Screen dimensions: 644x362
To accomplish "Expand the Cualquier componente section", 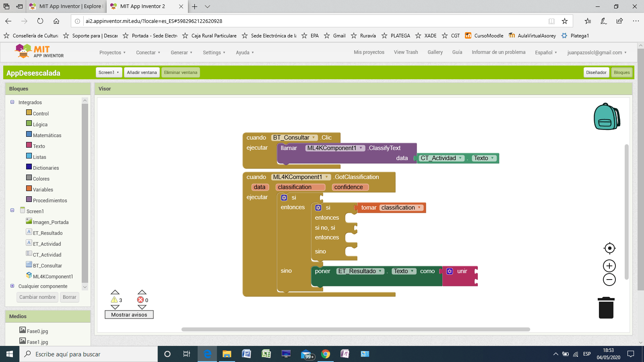I will (12, 286).
